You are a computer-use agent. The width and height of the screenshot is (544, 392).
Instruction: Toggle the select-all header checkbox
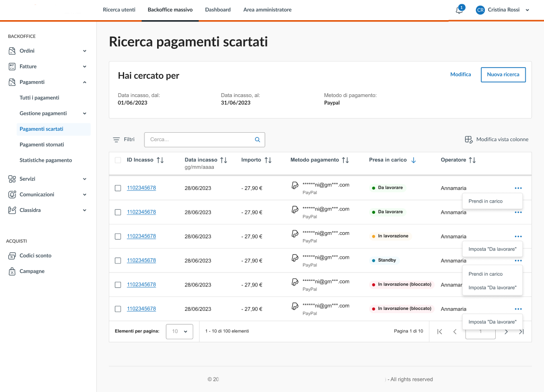pyautogui.click(x=118, y=160)
